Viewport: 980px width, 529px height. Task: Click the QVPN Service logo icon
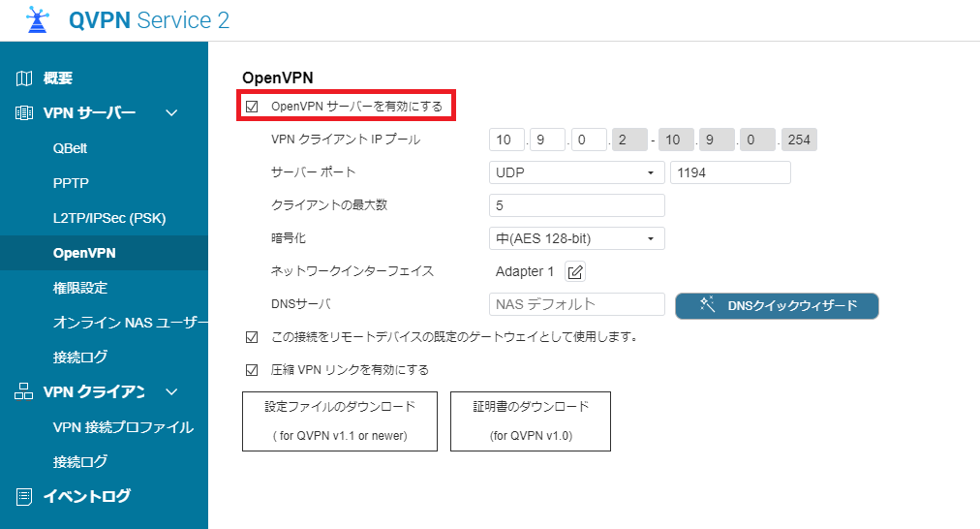point(37,19)
